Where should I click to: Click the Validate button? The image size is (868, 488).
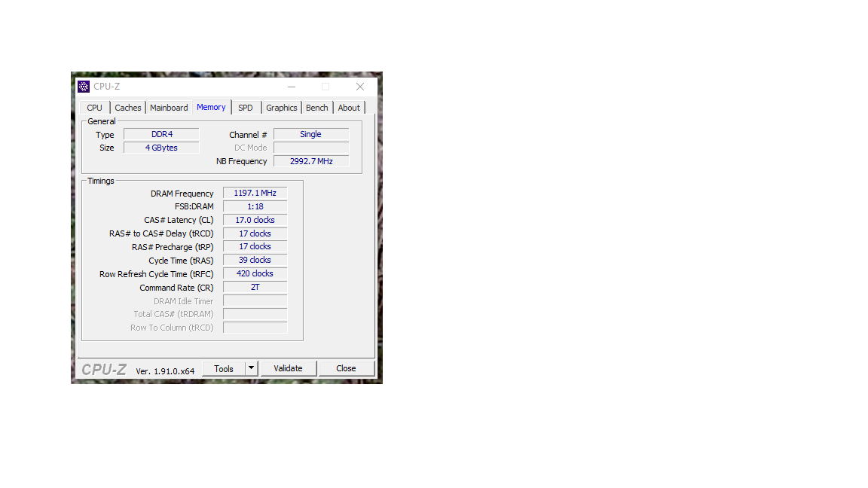point(289,368)
